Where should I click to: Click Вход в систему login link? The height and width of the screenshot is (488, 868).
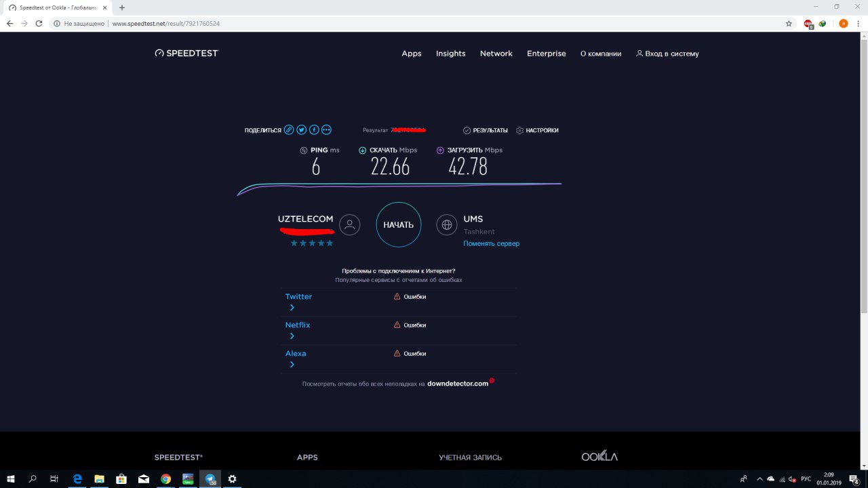[667, 54]
